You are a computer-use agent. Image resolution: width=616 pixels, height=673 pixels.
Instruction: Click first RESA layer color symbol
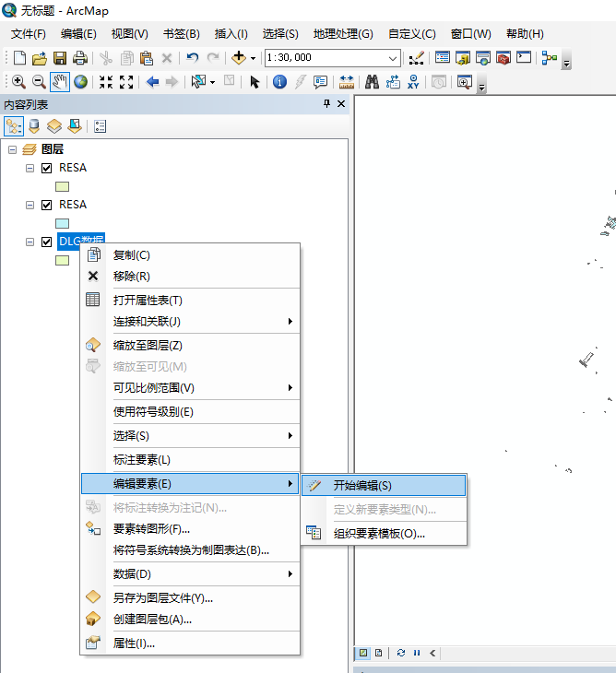click(62, 187)
